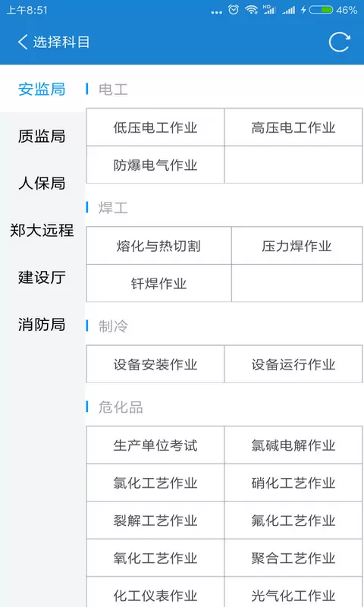Tap the Wi-Fi status bar icon
Screen dimensions: 364x607
pyautogui.click(x=252, y=10)
